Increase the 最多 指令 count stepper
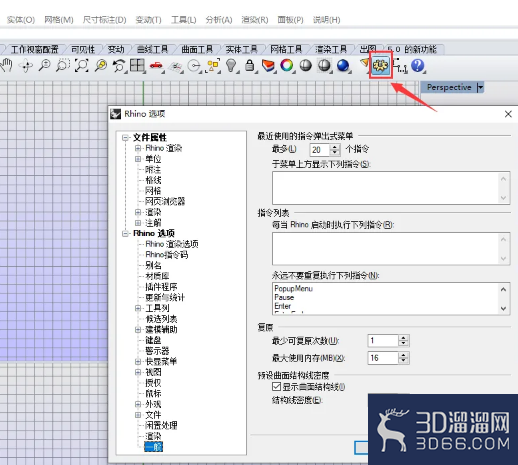The height and width of the screenshot is (465, 518). click(x=335, y=147)
